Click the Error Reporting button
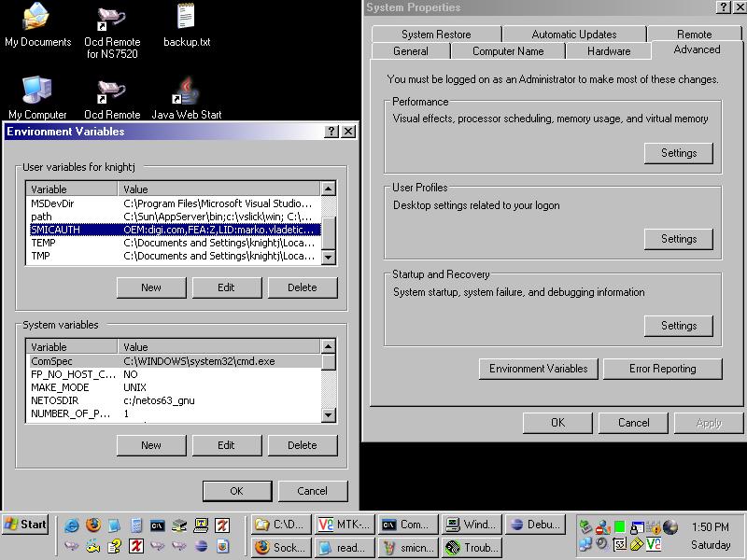Screen dimensions: 747x560 coord(662,369)
